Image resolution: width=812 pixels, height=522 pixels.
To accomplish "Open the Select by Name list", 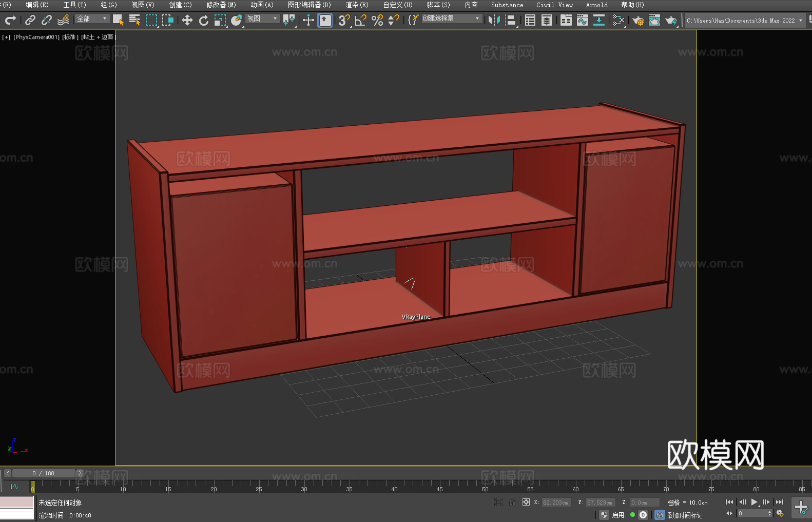I will click(x=134, y=20).
